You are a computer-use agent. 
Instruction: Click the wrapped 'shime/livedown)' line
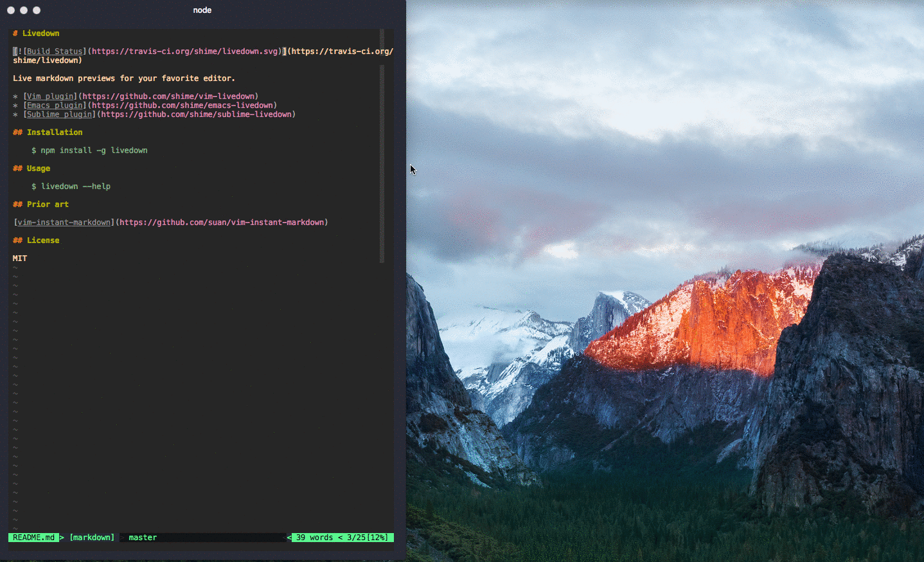coord(48,60)
